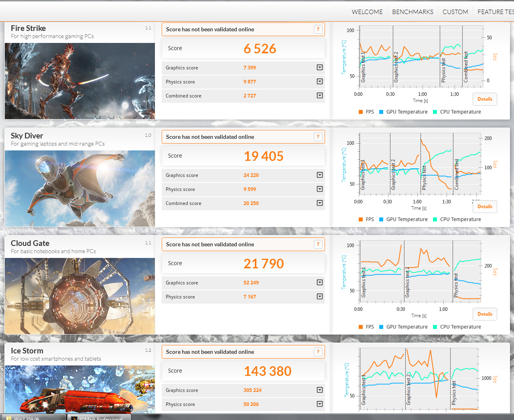Click CPU Temperature green swatch in Fire Strike
Screen dimensions: 514x420
coord(435,112)
